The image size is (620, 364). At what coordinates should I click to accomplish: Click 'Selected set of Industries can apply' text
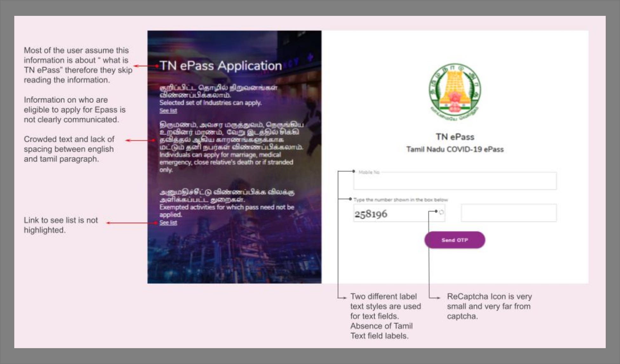[x=210, y=103]
